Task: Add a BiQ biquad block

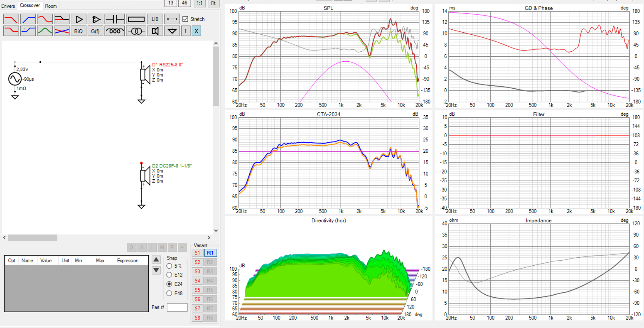Action: (79, 31)
